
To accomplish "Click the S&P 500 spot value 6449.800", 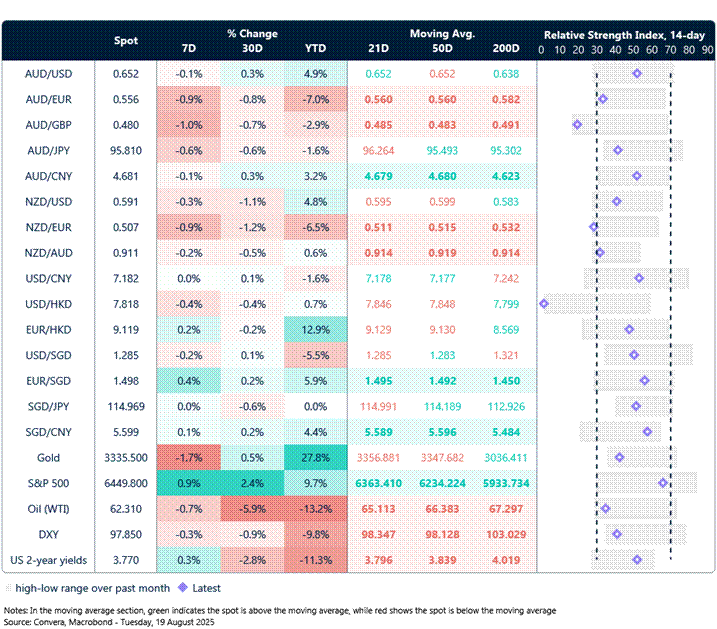I will 126,483.
